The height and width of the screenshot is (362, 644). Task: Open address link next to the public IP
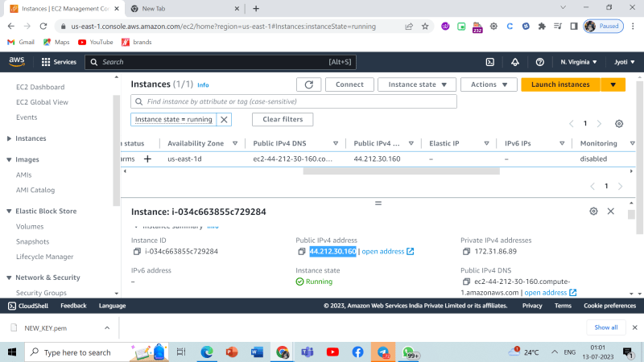388,251
